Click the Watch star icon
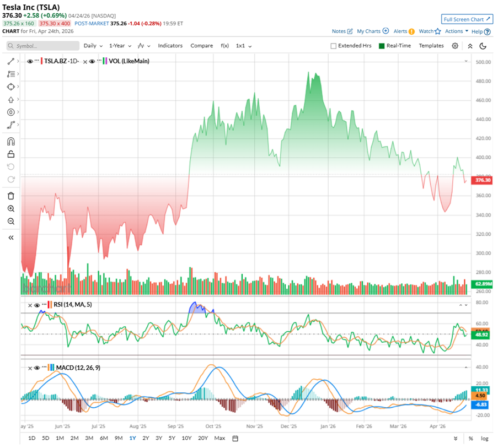Viewport: 498px width, 448px height. pos(438,31)
